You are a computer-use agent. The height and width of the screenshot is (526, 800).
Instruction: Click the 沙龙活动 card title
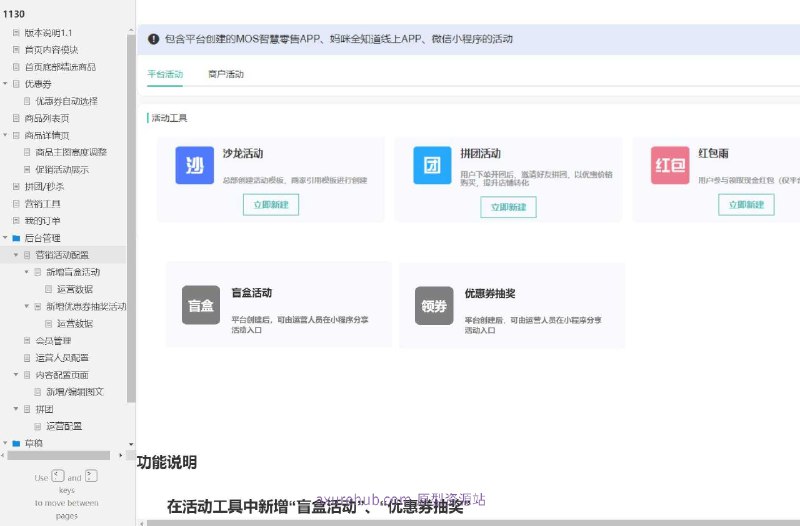243,154
